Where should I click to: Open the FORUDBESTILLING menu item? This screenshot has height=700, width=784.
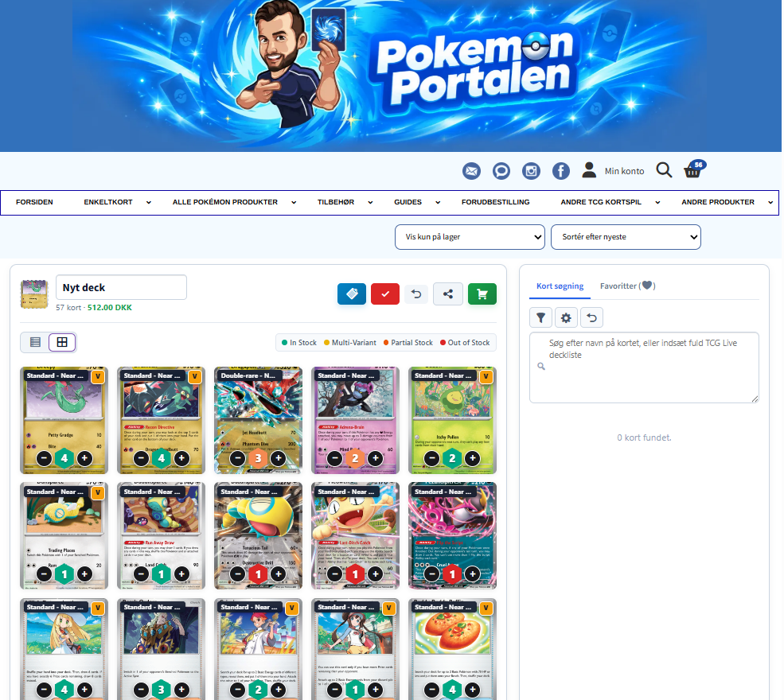click(x=496, y=202)
